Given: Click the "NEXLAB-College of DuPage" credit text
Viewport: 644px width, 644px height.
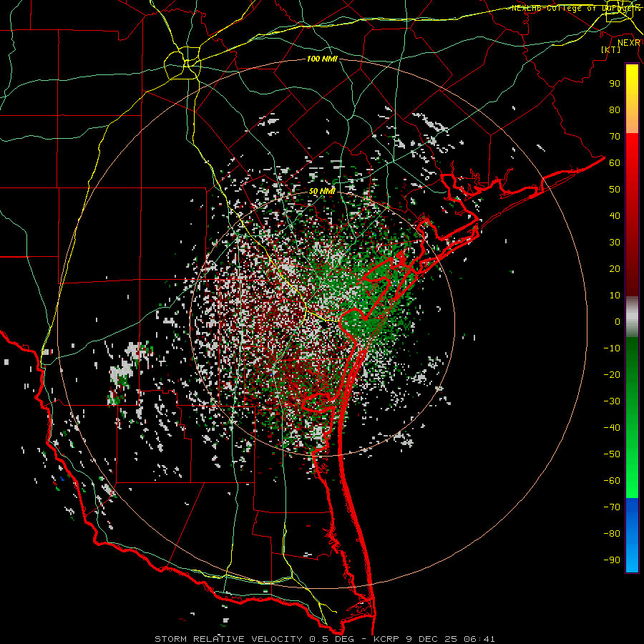Looking at the screenshot, I should pyautogui.click(x=573, y=8).
